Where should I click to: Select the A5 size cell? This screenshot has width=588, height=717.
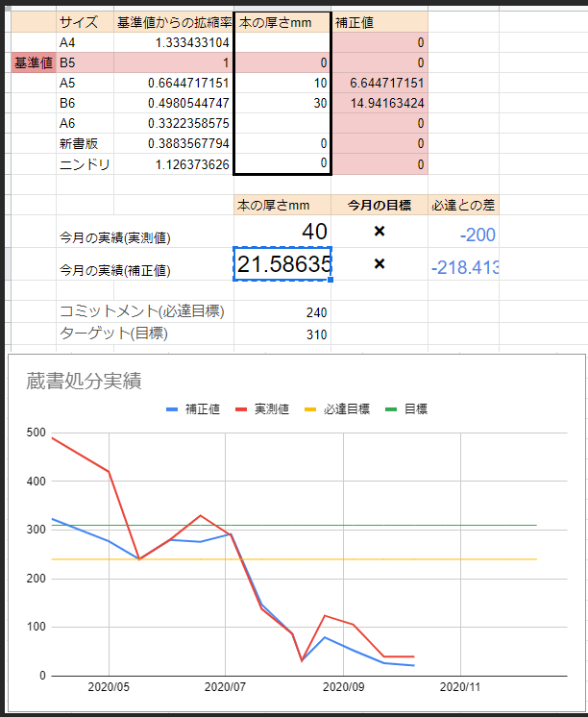click(86, 83)
